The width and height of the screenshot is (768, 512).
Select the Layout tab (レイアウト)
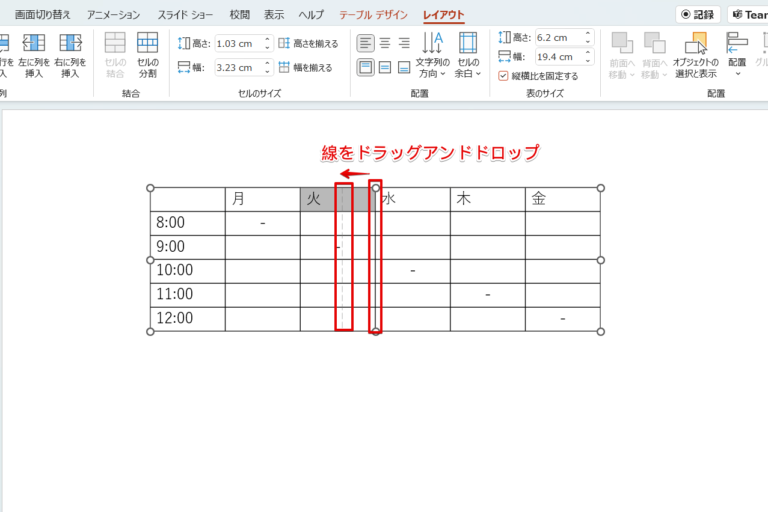coord(443,15)
